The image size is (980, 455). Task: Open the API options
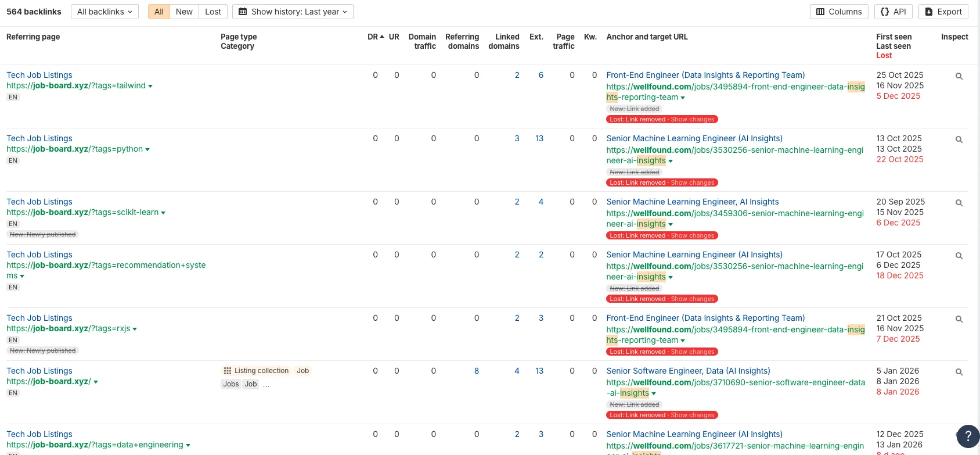893,12
